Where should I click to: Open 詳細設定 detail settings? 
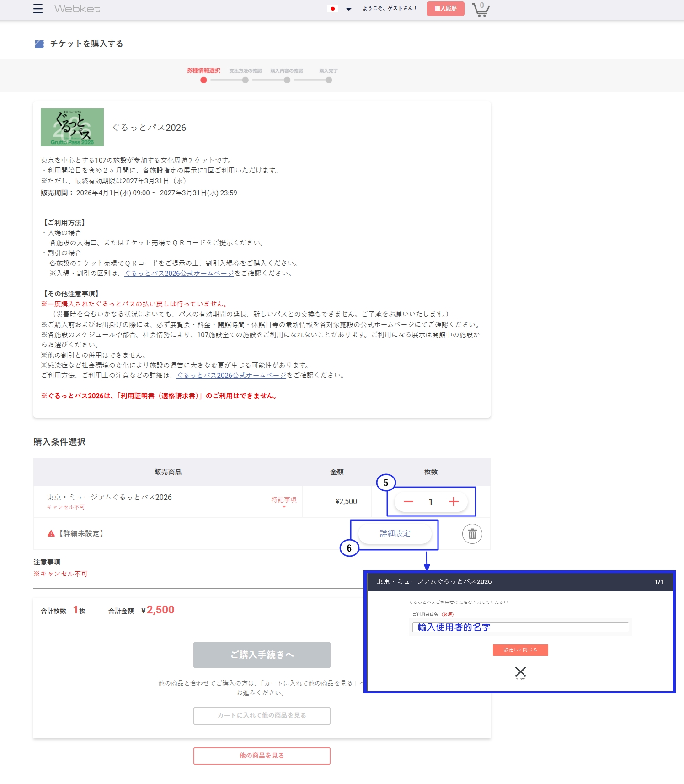[395, 533]
